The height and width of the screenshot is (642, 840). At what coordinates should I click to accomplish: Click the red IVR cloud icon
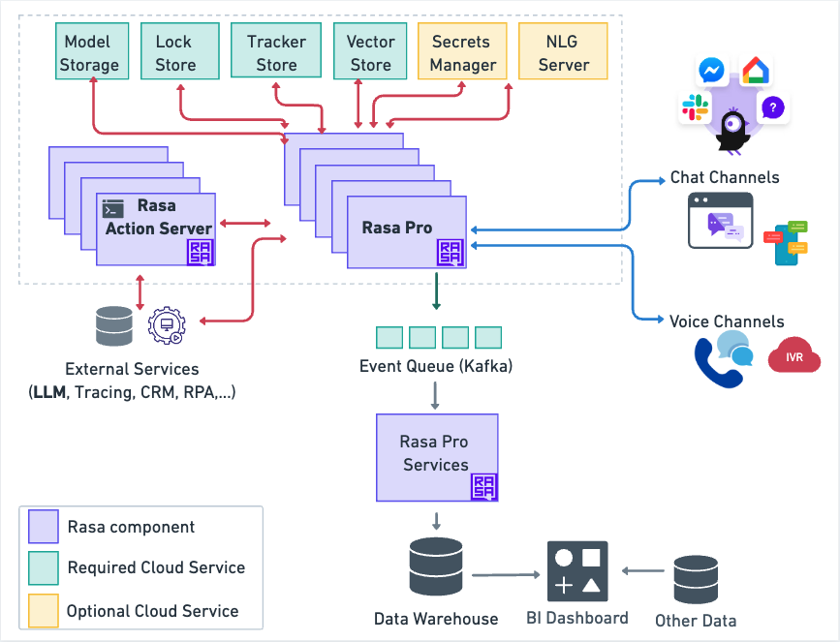click(x=793, y=357)
